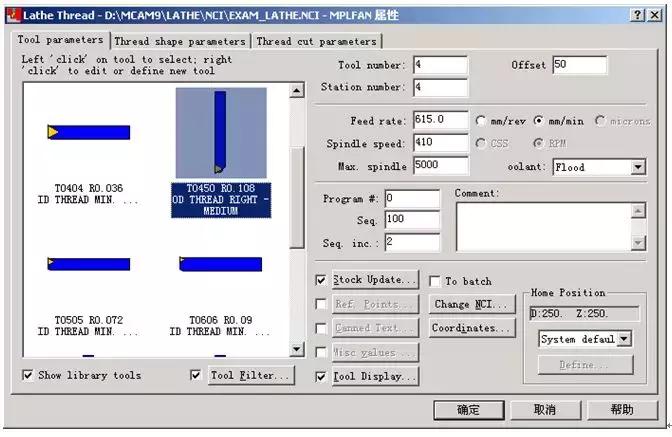The height and width of the screenshot is (437, 672).
Task: Select the T0450 R0.108 OD thread tool icon
Action: (221, 132)
